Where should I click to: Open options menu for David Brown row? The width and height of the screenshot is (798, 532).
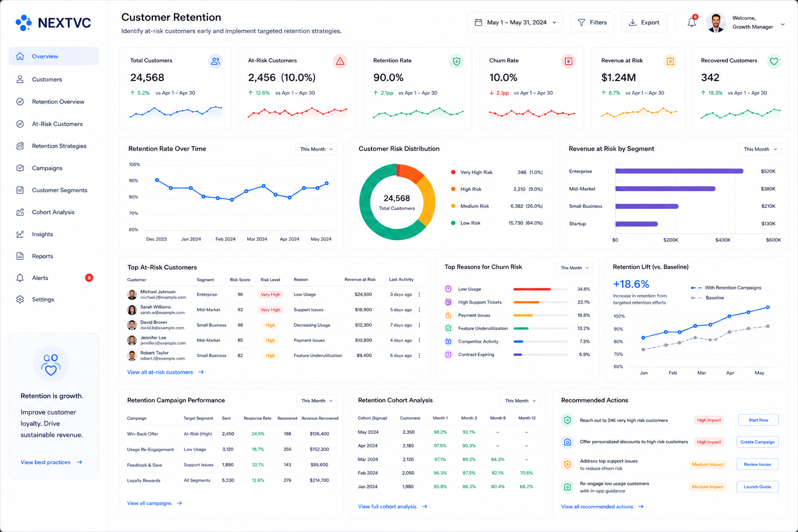419,325
